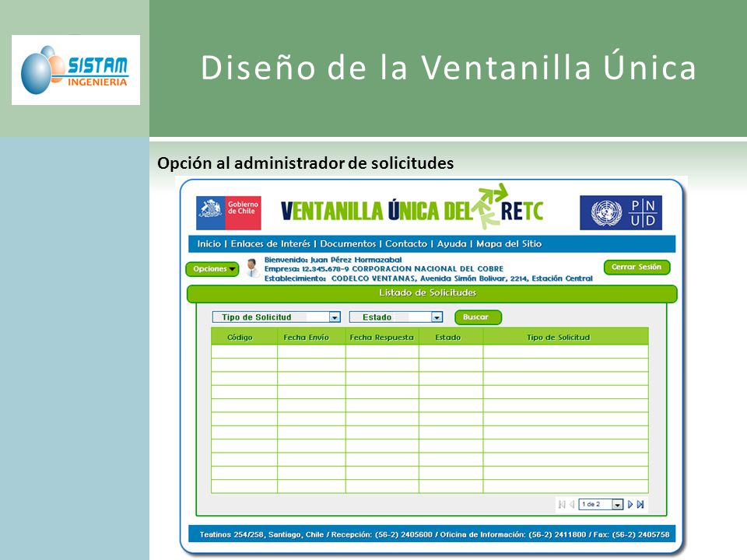Open the Documentos menu item
This screenshot has width=747, height=560.
(x=348, y=243)
